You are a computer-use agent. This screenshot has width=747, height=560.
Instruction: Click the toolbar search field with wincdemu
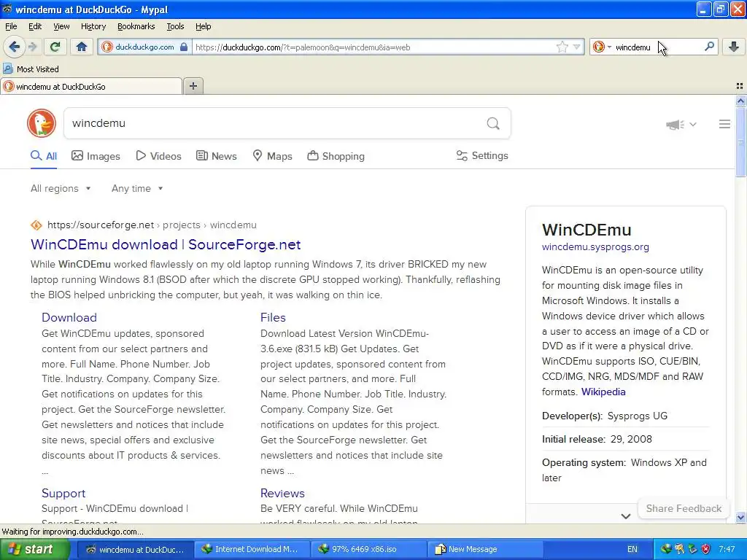(657, 47)
